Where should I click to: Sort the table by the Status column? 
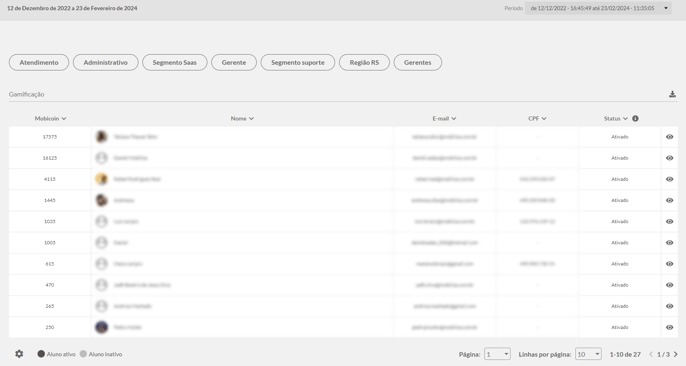click(616, 119)
